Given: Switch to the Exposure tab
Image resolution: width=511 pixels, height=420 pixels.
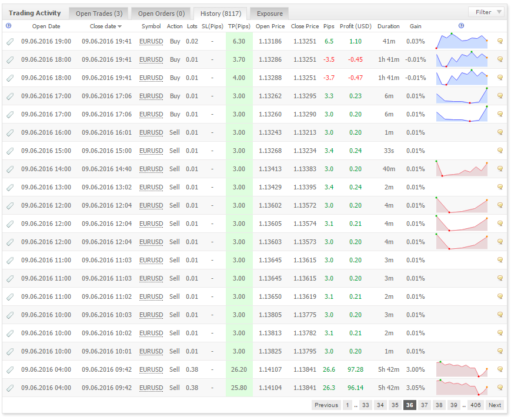Looking at the screenshot, I should point(269,14).
